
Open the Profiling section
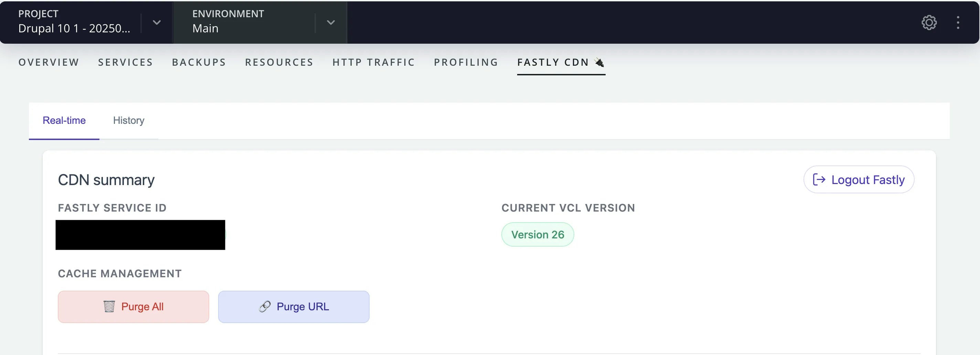[x=466, y=62]
